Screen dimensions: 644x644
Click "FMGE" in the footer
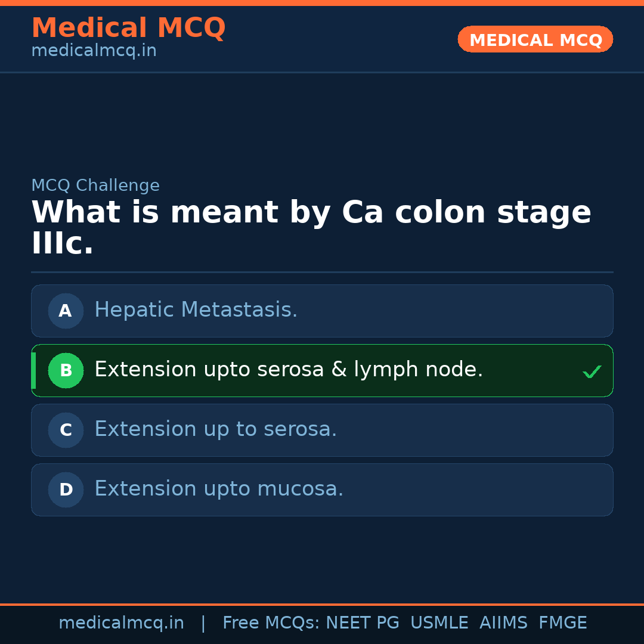click(x=562, y=623)
